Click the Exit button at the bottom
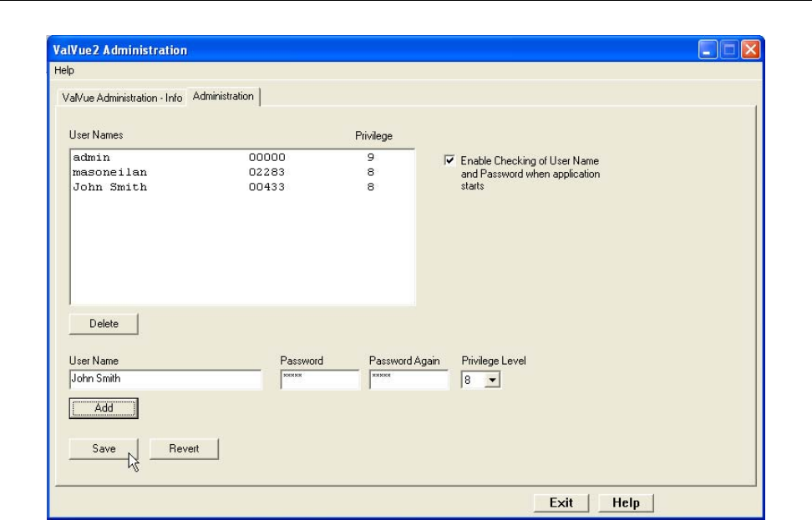The height and width of the screenshot is (520, 812). pyautogui.click(x=561, y=503)
